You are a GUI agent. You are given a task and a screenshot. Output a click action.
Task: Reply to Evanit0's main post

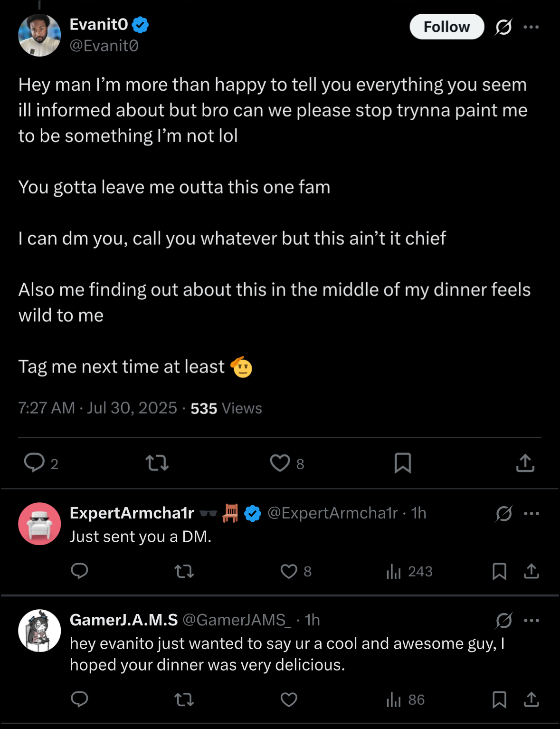click(x=34, y=462)
